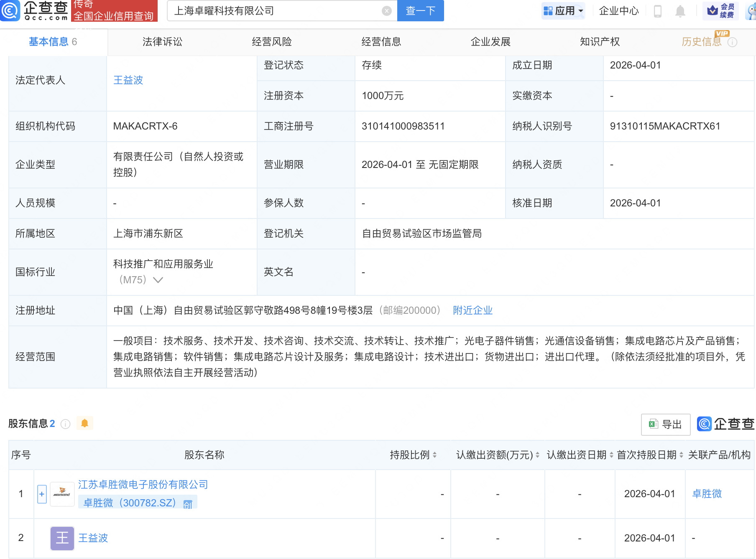The width and height of the screenshot is (756, 559).
Task: Click the info icon next to 股东信息
Action: click(x=65, y=424)
